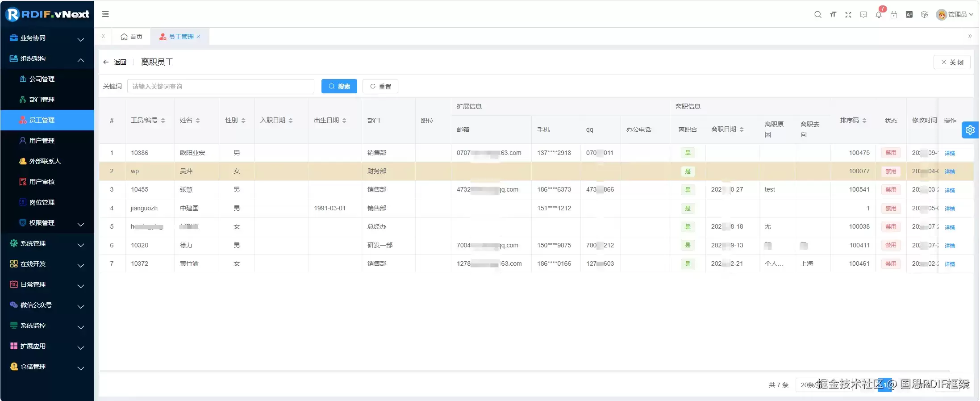Viewport: 980px width, 401px height.
Task: Click the search magnifier icon in header
Action: [x=817, y=14]
